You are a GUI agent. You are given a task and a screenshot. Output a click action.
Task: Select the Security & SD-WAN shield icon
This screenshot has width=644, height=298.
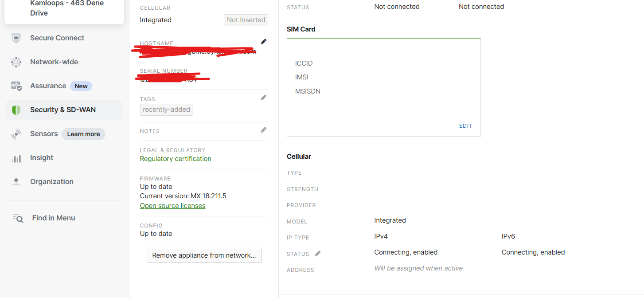pos(16,110)
